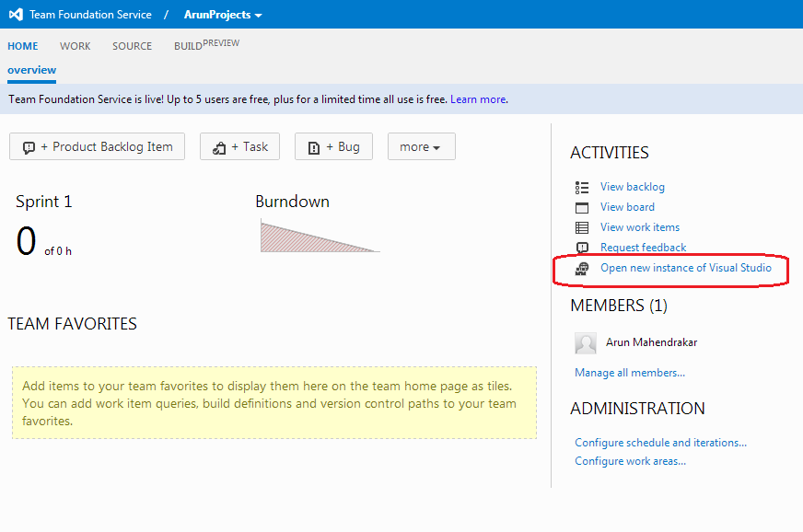Open Configure schedule and iterations link

coord(660,443)
